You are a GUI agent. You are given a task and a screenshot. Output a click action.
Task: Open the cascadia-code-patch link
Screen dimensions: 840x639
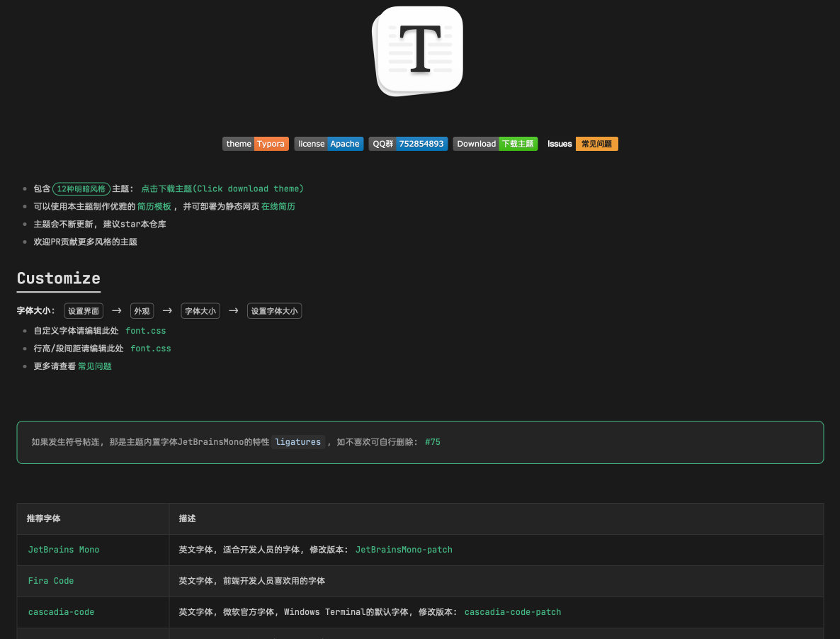coord(513,611)
